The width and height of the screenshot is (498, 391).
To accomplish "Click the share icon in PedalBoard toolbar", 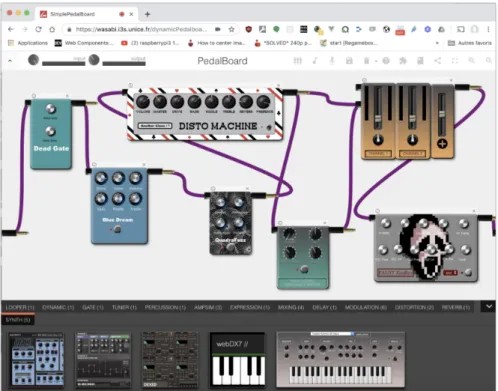I will pos(438,61).
